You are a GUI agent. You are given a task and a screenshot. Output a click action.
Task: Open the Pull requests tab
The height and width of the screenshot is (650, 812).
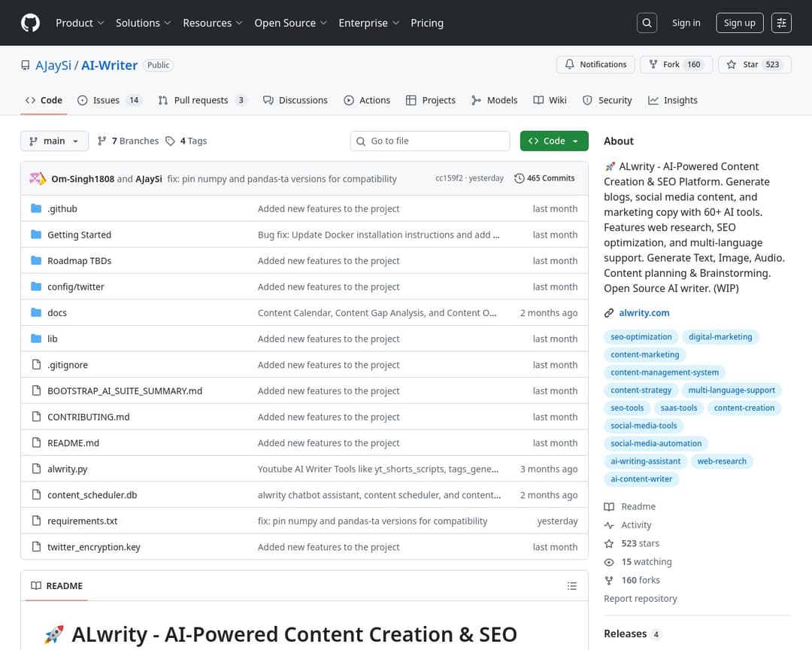click(201, 100)
